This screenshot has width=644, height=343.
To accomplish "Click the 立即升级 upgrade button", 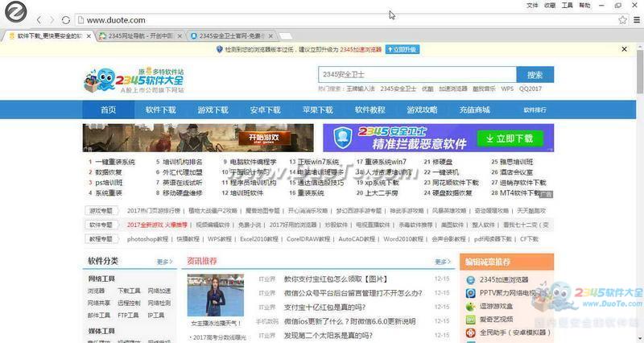I will (402, 50).
